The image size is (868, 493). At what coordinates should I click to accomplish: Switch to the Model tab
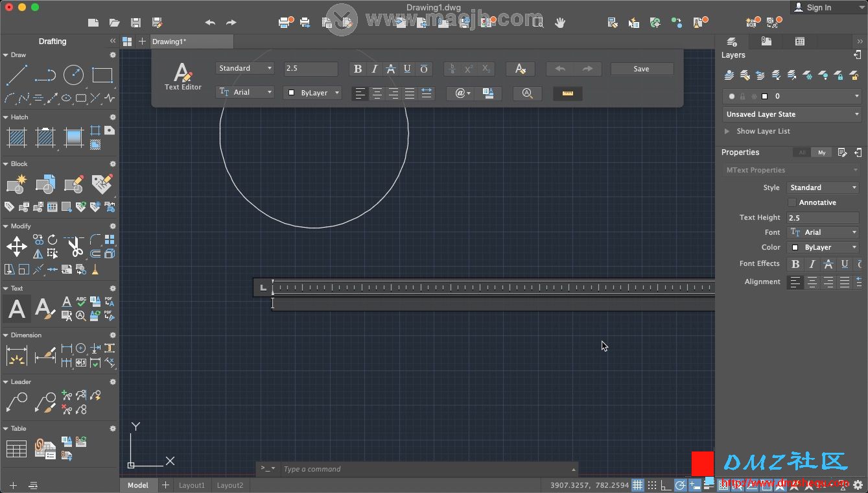tap(138, 485)
